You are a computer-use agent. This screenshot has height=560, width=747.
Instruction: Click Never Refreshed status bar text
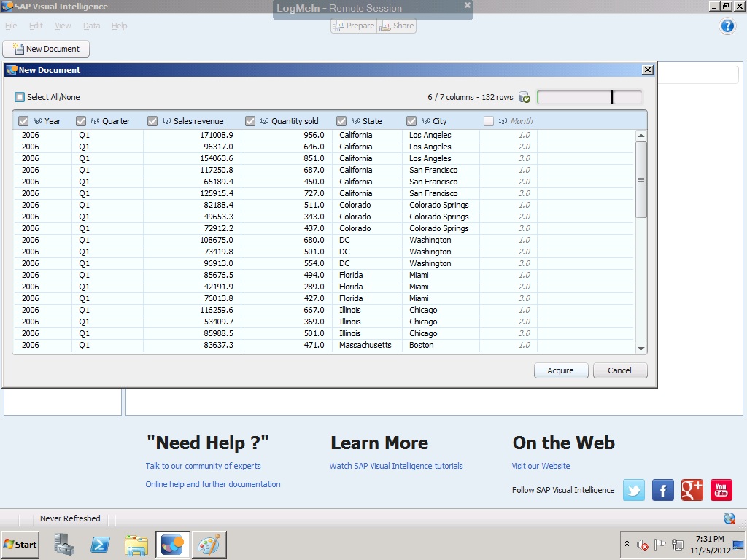70,518
